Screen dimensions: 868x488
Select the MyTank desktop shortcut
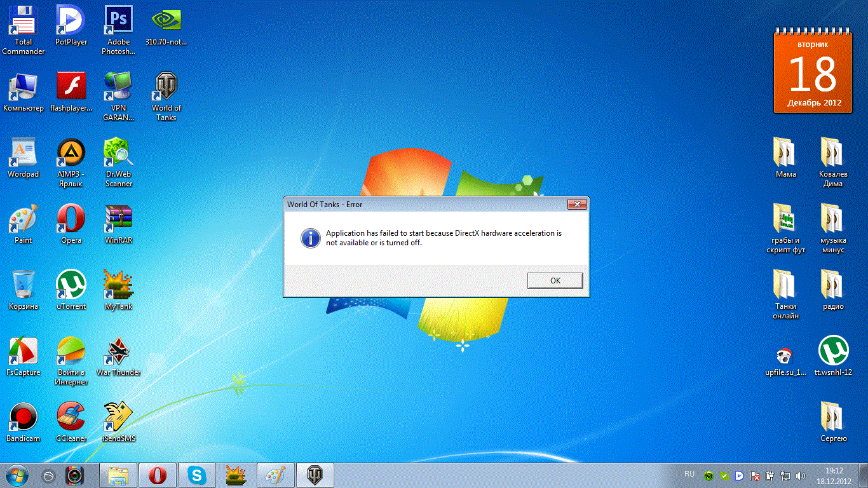(x=119, y=290)
